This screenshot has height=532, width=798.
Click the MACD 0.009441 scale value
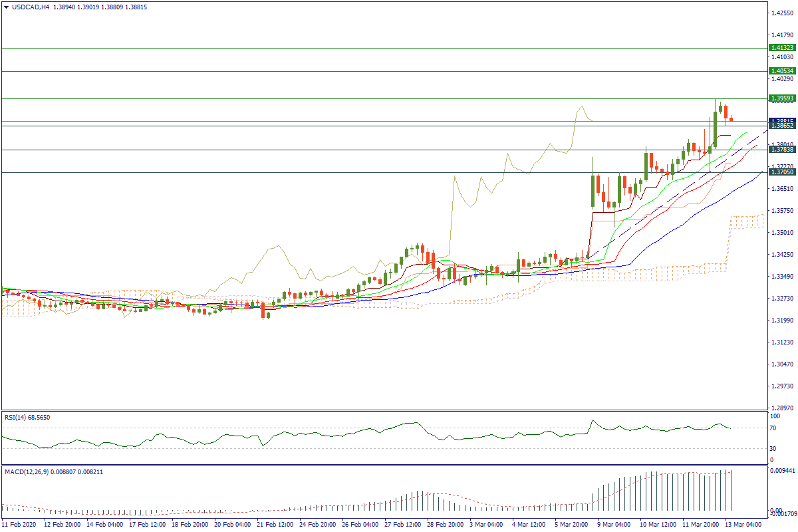coord(783,469)
